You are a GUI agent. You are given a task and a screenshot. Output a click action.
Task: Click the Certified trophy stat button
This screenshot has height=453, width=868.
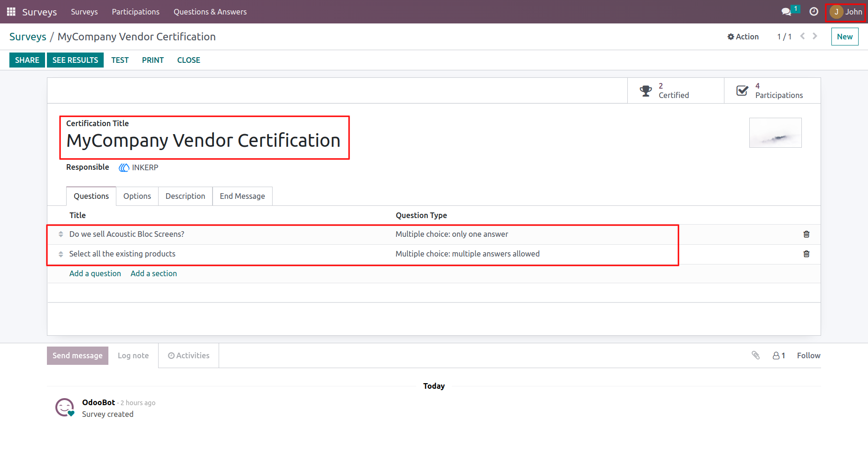coord(676,91)
